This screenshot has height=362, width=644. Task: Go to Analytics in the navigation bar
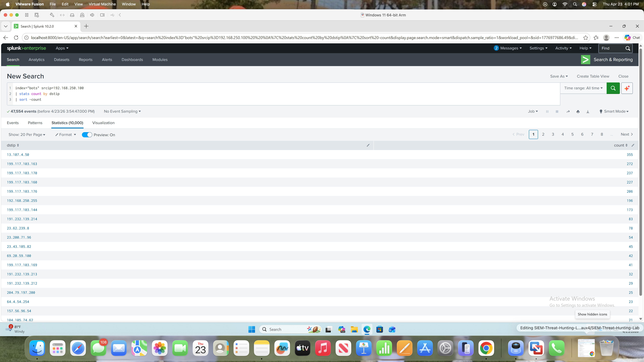pos(37,60)
